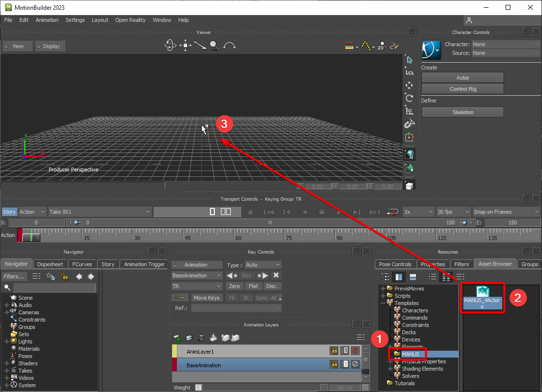Viewport: 542px width, 392px height.
Task: Click the Ruler measurement icon
Action: (x=349, y=46)
